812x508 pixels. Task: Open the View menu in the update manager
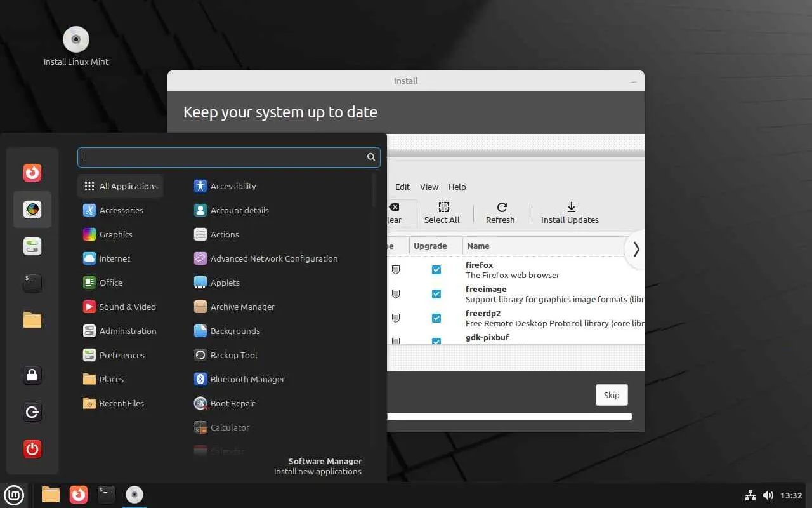coord(429,187)
